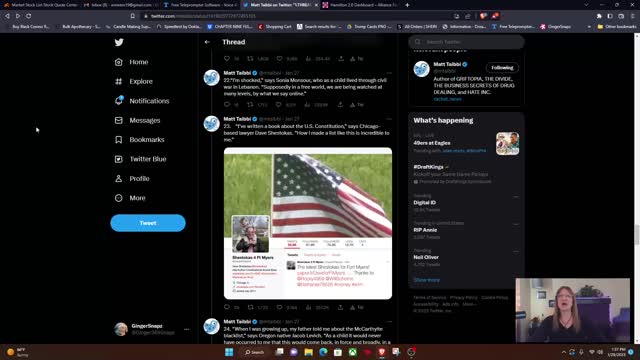This screenshot has height=360, width=640.
Task: Share tweet 22 about Sonia Monsour
Action: (x=340, y=104)
